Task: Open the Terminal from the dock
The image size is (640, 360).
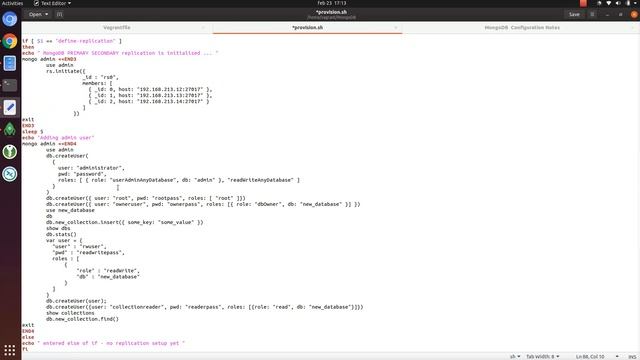Action: pos(10,85)
